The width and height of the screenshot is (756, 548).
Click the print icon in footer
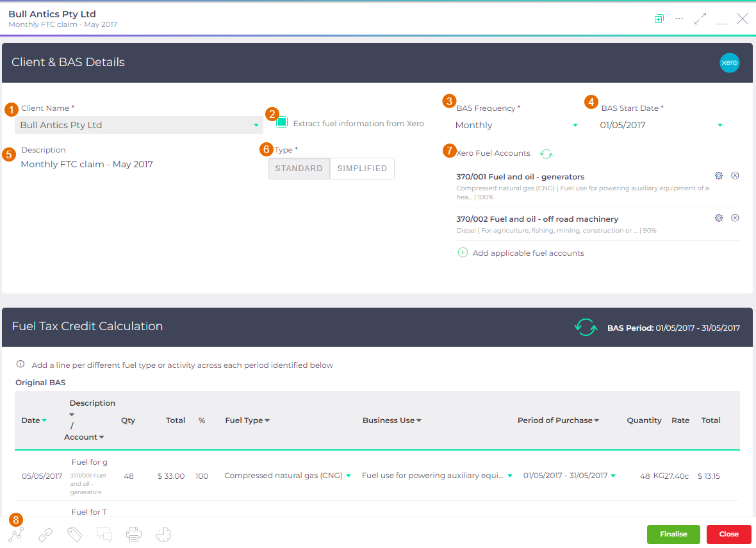coord(133,535)
